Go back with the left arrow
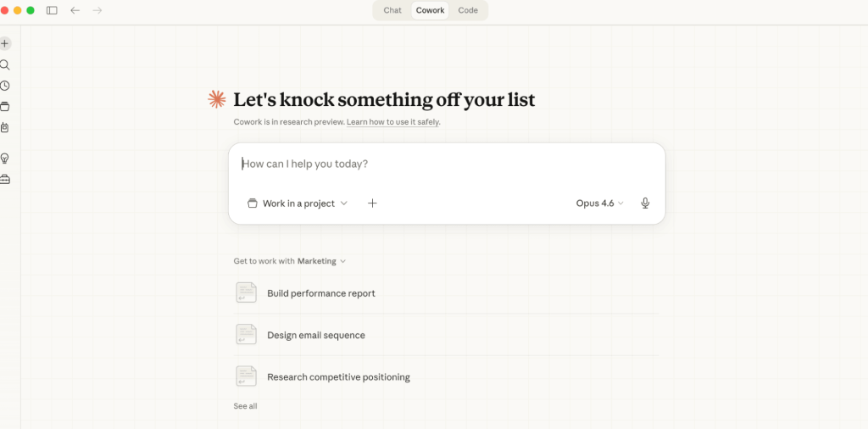Viewport: 868px width, 429px height. [75, 10]
